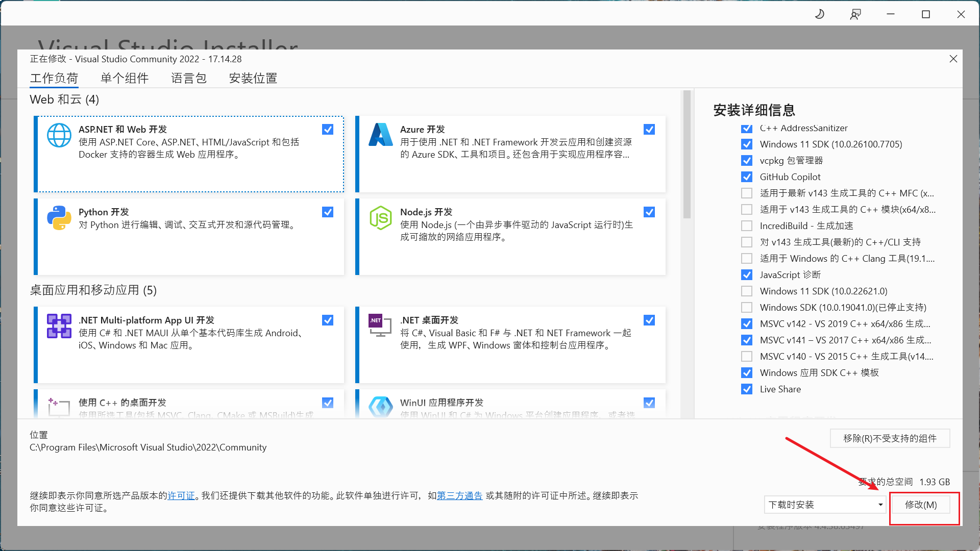Uncheck the ASP.NET and Web workload

point(328,130)
